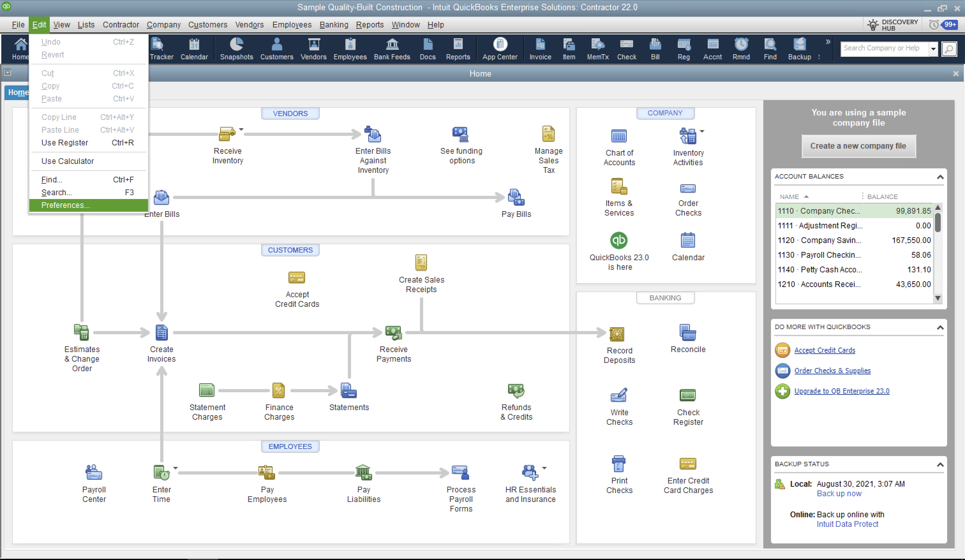Click the MemTx toolbar icon

(x=598, y=49)
